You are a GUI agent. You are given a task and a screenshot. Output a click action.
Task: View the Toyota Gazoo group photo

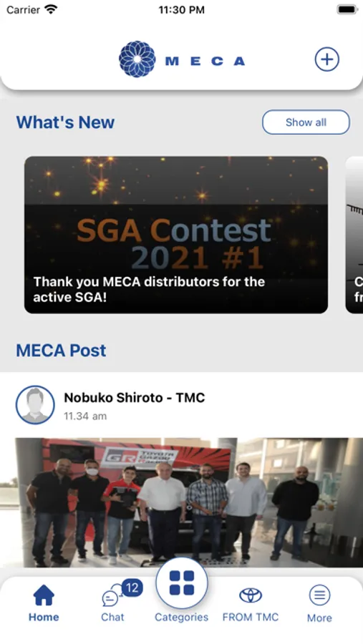[181, 502]
